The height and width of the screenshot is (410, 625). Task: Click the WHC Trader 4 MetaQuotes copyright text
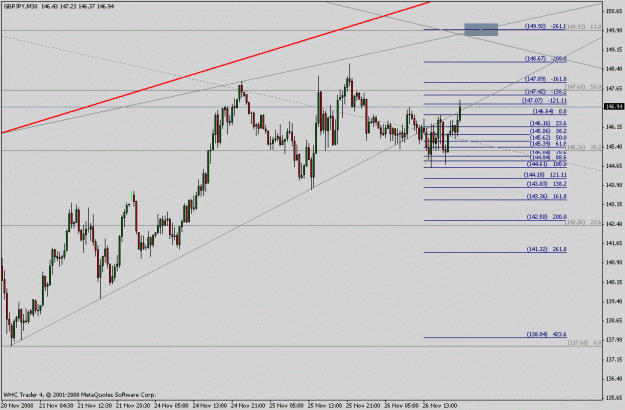click(80, 395)
